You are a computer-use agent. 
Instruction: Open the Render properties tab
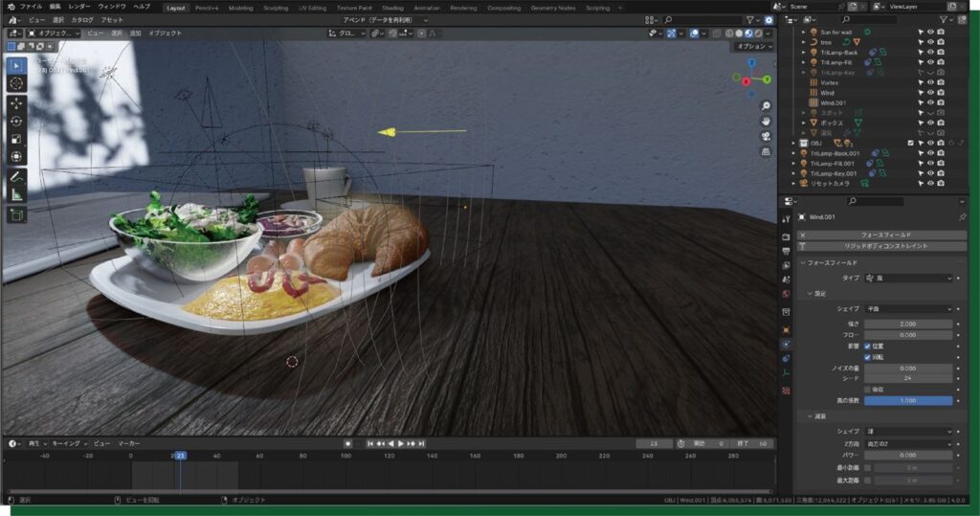(787, 237)
